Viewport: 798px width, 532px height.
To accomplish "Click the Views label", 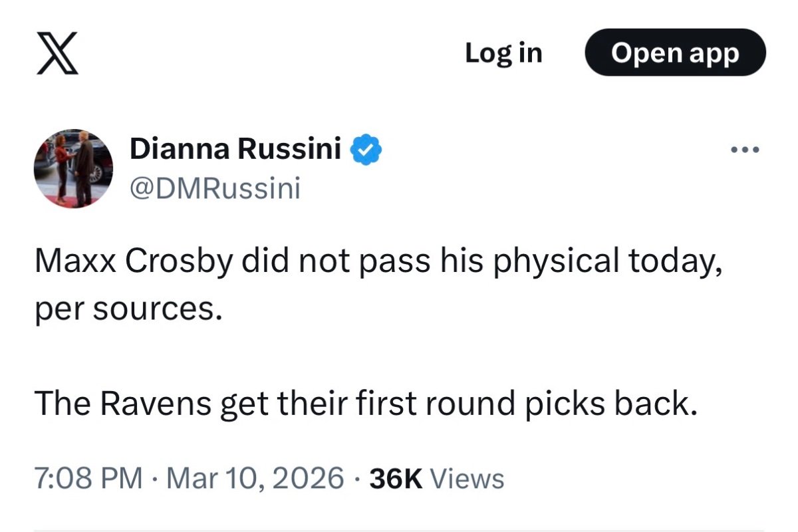I will pos(467,478).
